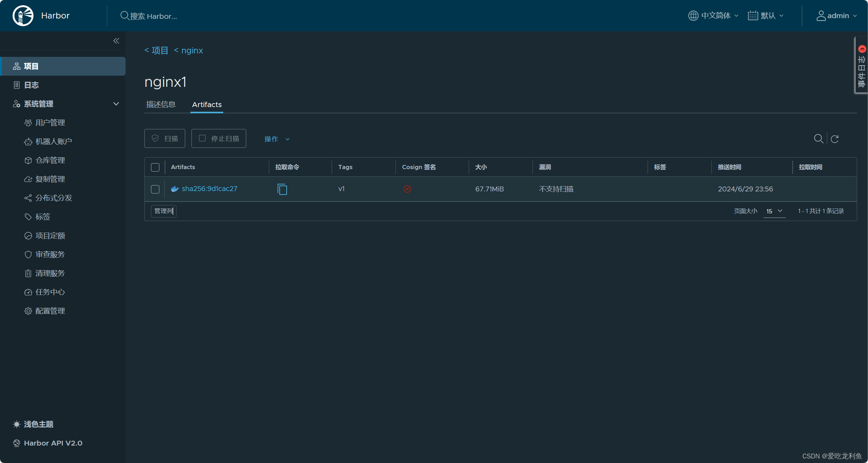Select all artifacts with header checkbox

[155, 167]
